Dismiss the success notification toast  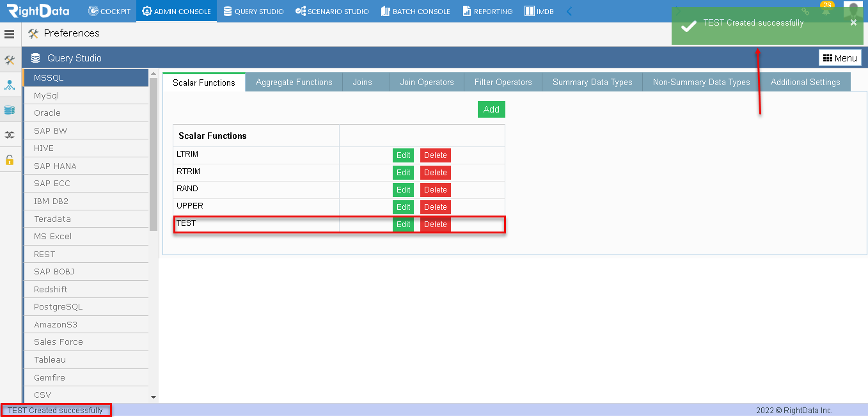(x=853, y=22)
